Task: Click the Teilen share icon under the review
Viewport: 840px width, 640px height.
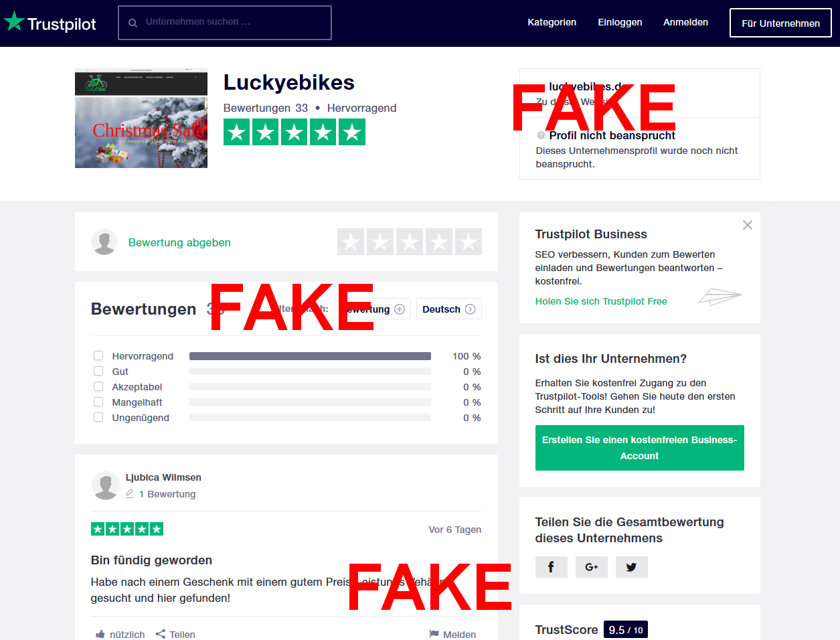Action: point(161,634)
